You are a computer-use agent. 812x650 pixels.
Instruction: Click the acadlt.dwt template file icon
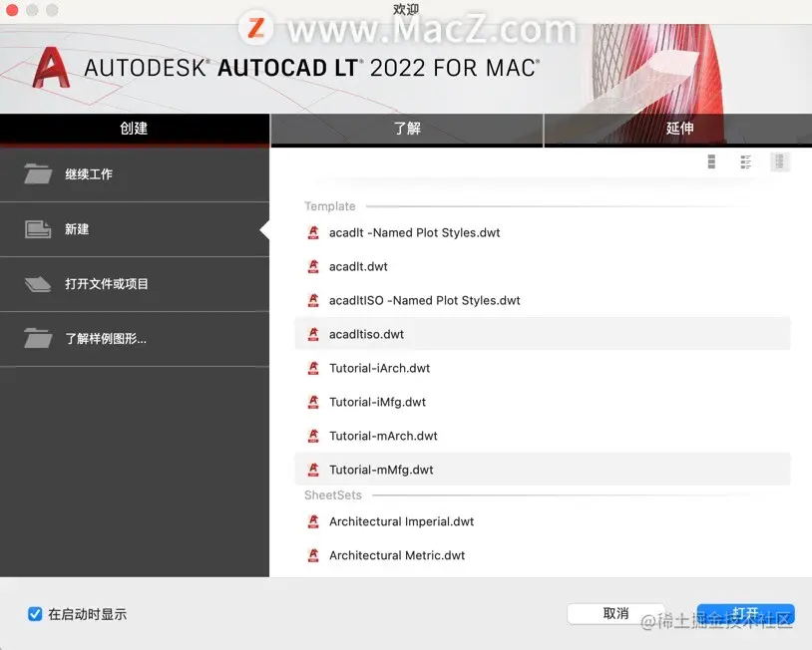(313, 266)
